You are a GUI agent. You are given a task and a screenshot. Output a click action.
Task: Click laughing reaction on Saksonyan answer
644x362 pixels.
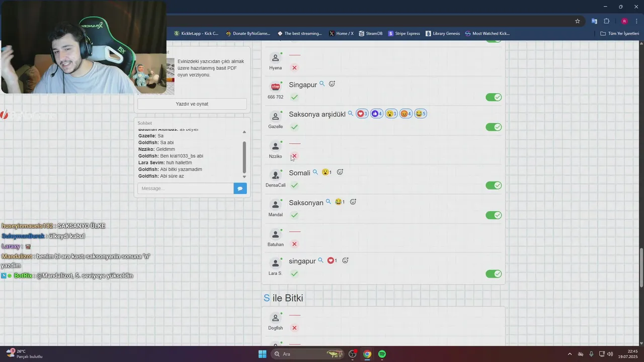[340, 202]
